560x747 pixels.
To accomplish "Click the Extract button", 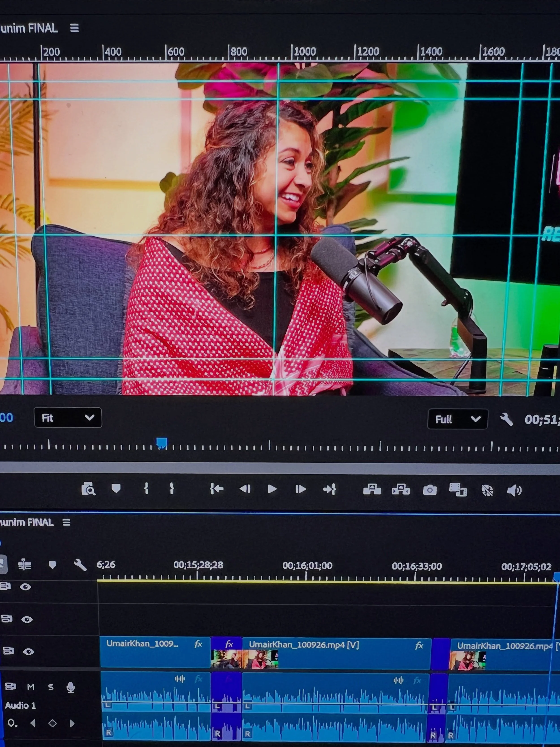I will click(x=401, y=489).
